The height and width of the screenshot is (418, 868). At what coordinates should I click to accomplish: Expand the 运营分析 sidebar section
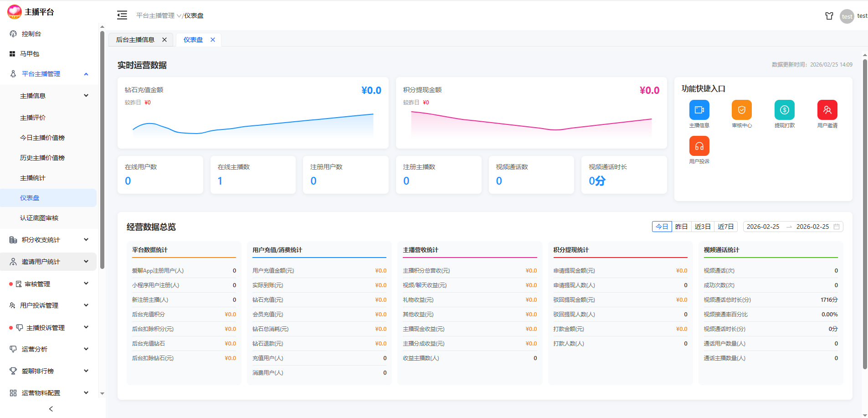click(x=48, y=349)
